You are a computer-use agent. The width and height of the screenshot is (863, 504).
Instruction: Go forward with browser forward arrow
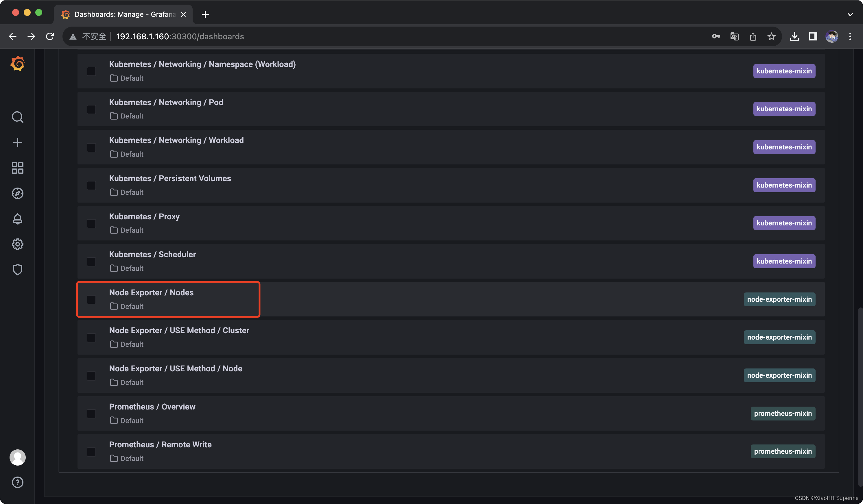point(31,36)
